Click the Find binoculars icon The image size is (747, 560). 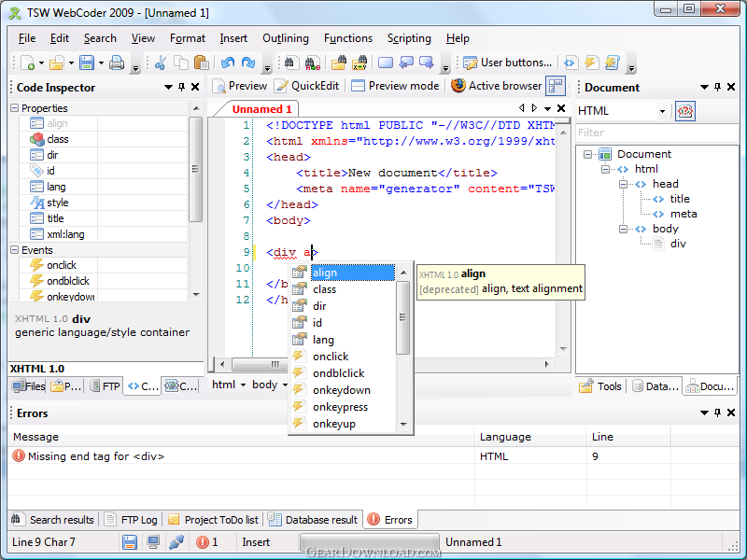(291, 63)
